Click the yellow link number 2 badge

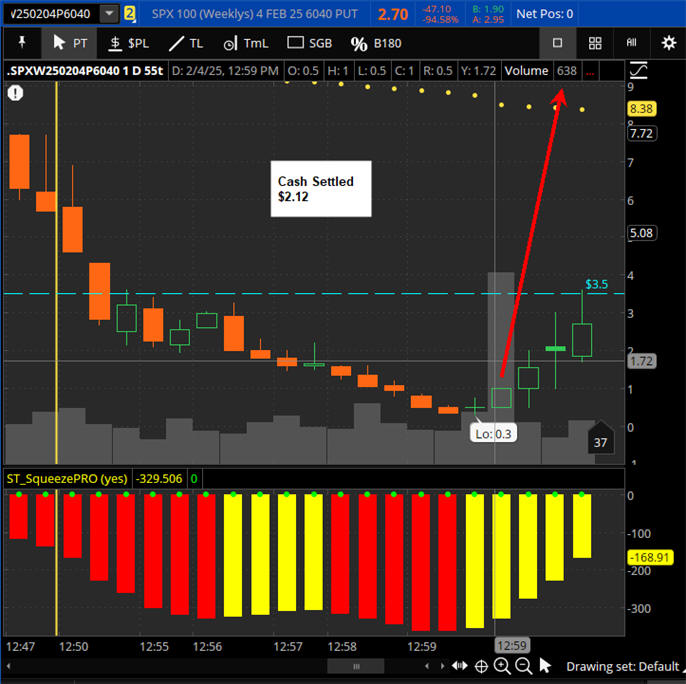point(130,14)
